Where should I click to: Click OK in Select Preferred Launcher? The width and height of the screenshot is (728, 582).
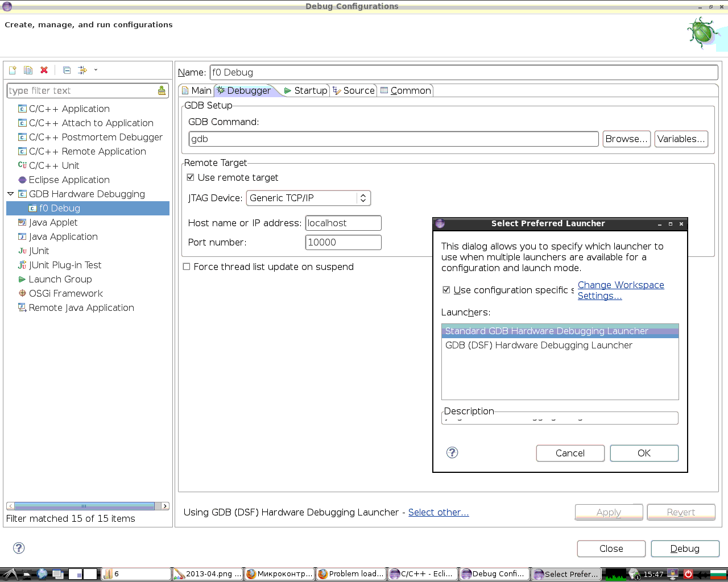pos(644,453)
